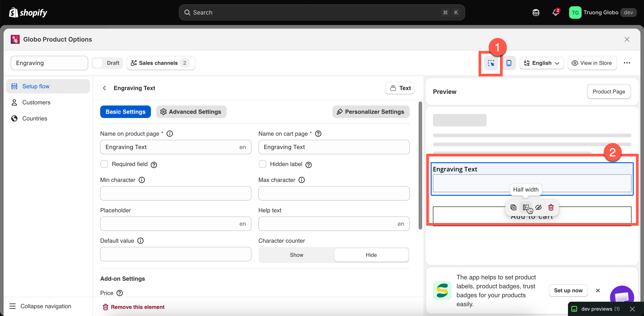The height and width of the screenshot is (316, 644).
Task: Click View in Store button
Action: pyautogui.click(x=592, y=63)
